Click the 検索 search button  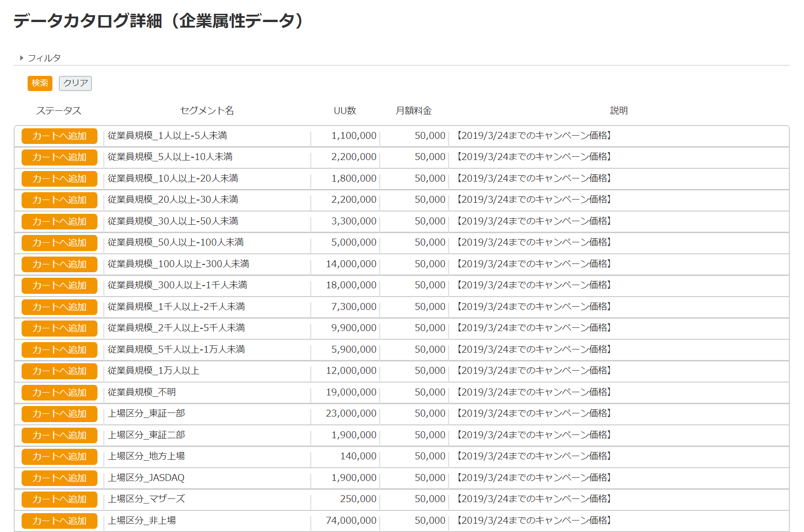tap(40, 83)
